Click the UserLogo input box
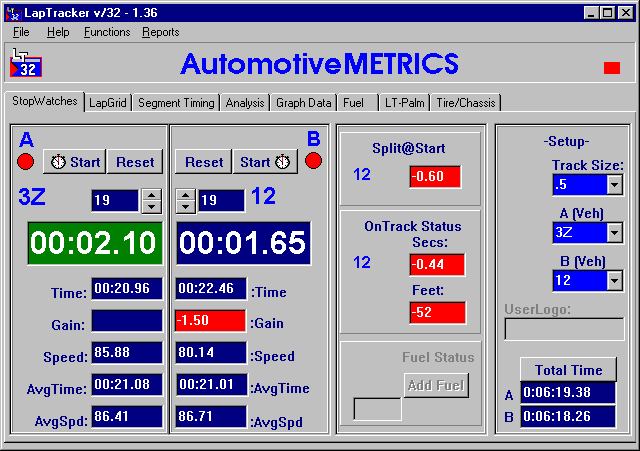 [x=564, y=329]
